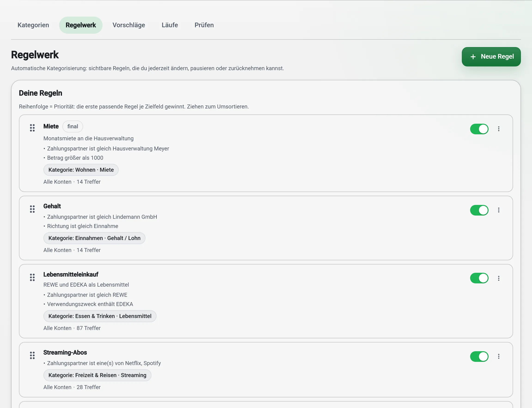The width and height of the screenshot is (532, 408).
Task: Open the Vorschläge tab
Action: [129, 25]
